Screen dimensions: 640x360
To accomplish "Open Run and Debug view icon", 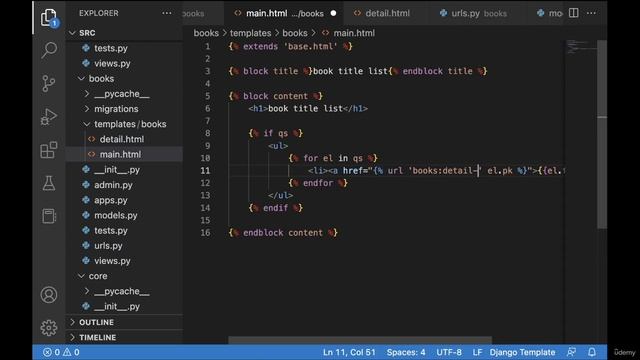I will 49,117.
